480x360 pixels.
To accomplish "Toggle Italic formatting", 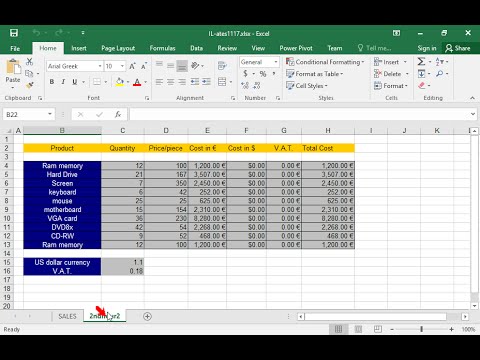I will (x=63, y=82).
